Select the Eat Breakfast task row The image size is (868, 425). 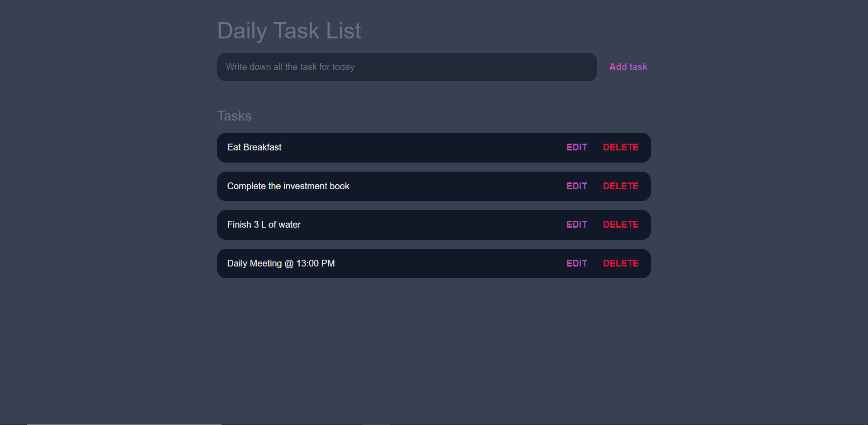(407, 147)
